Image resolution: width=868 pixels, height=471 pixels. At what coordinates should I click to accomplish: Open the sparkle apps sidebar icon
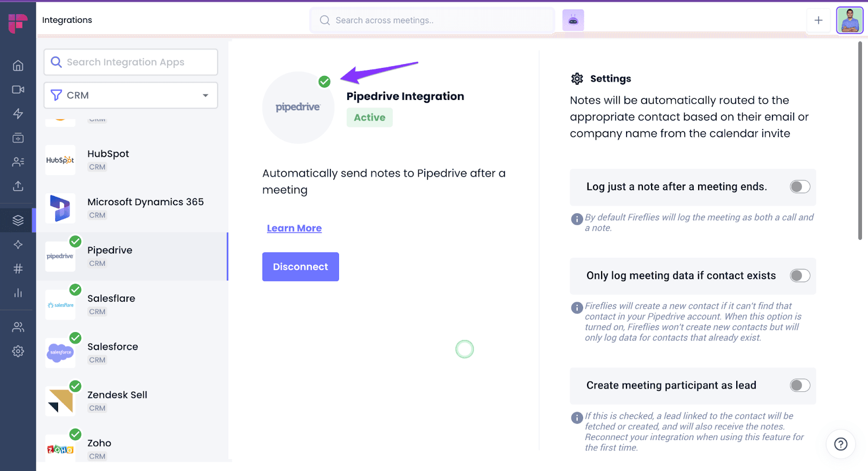point(18,245)
